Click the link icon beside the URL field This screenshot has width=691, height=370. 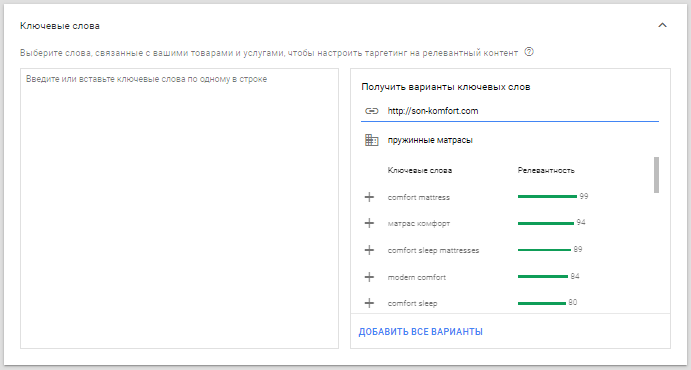click(372, 111)
